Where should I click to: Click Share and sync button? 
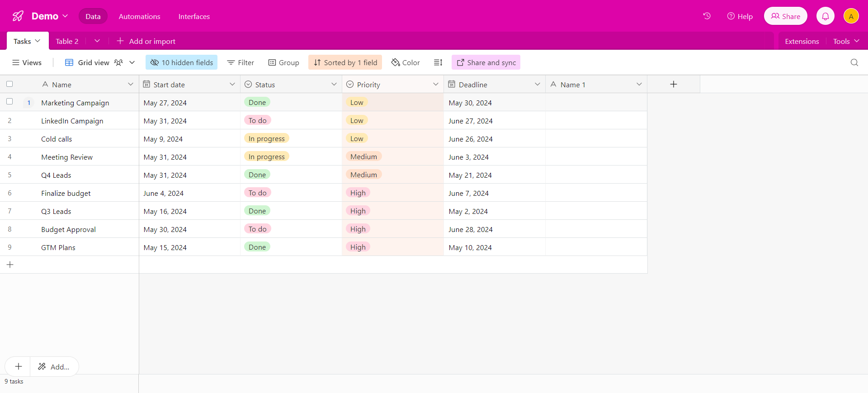[486, 62]
